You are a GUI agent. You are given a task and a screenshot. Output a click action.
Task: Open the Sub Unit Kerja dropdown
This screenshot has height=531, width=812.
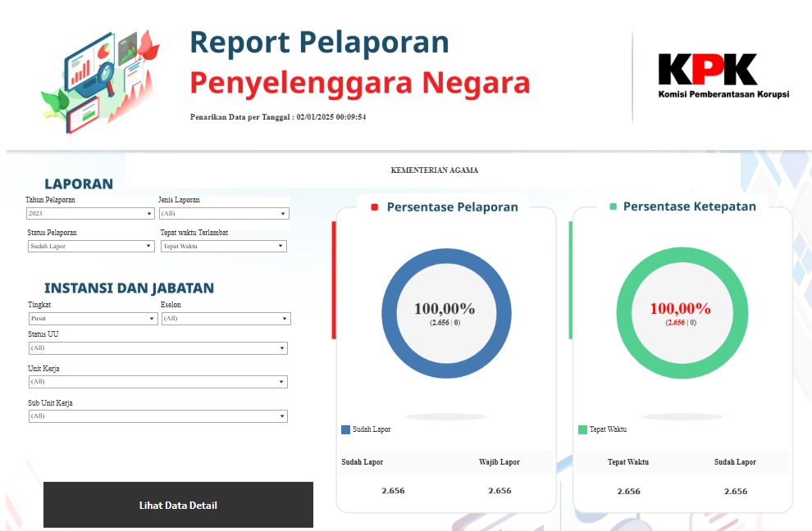point(156,415)
